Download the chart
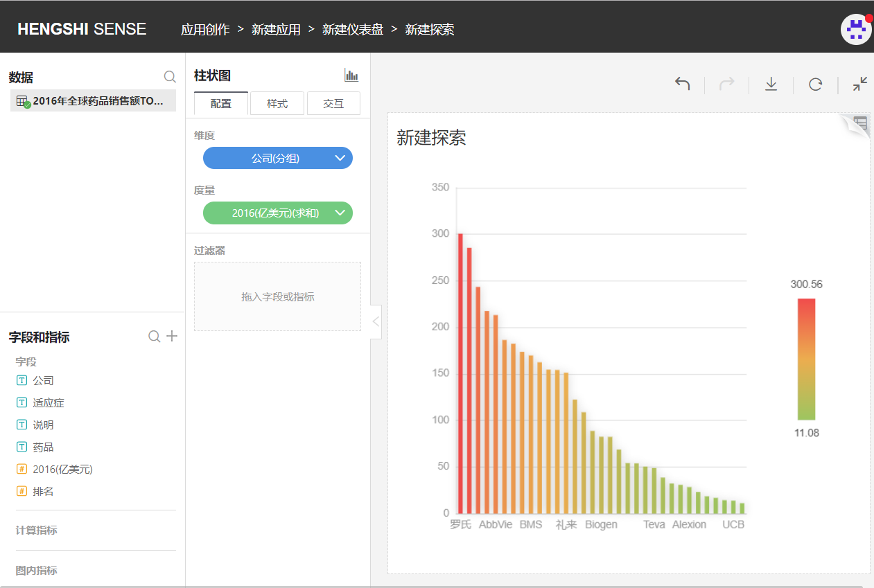This screenshot has height=588, width=874. 771,84
